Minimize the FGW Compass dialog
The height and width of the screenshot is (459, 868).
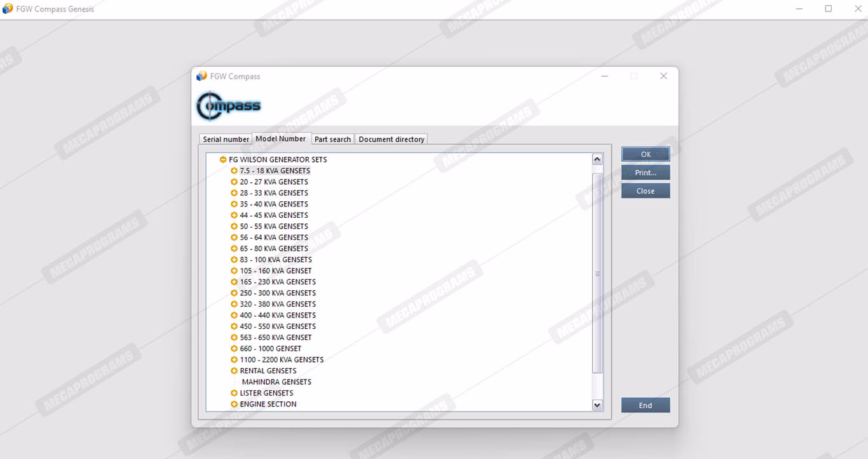pyautogui.click(x=605, y=76)
